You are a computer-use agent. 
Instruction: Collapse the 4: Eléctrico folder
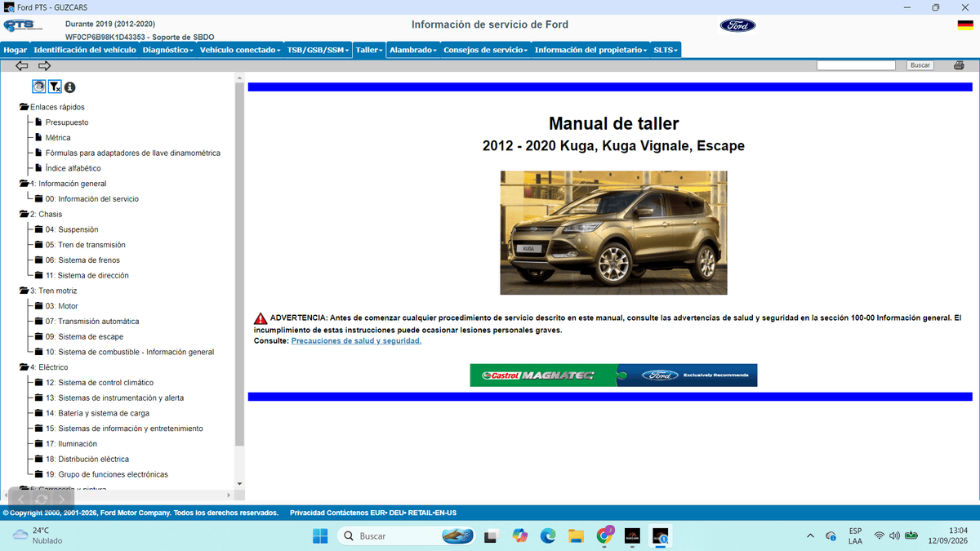click(24, 367)
